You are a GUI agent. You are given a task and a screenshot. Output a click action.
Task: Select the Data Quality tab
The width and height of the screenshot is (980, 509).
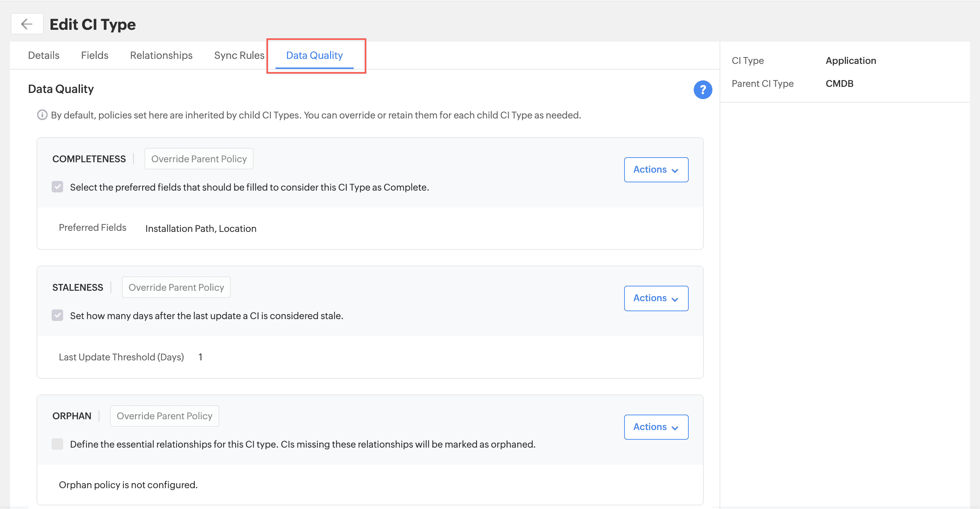click(314, 56)
